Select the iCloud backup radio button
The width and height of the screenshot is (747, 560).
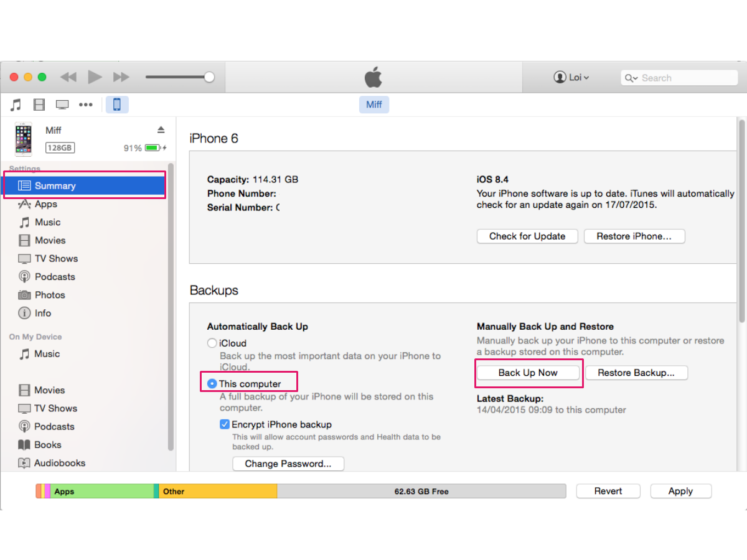(212, 343)
